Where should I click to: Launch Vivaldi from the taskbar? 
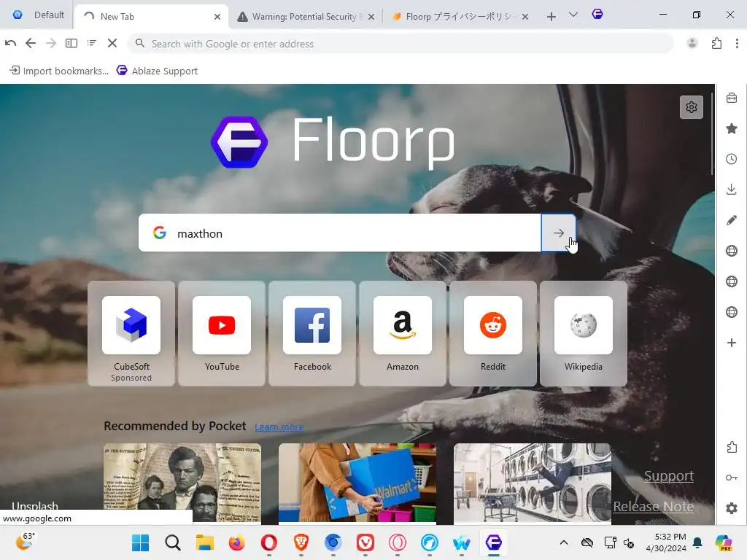coord(365,542)
